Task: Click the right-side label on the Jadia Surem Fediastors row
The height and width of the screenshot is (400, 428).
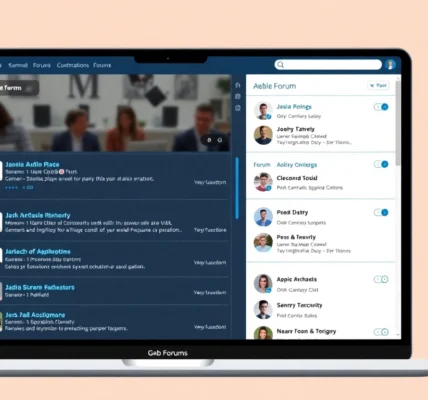Action: [x=210, y=292]
